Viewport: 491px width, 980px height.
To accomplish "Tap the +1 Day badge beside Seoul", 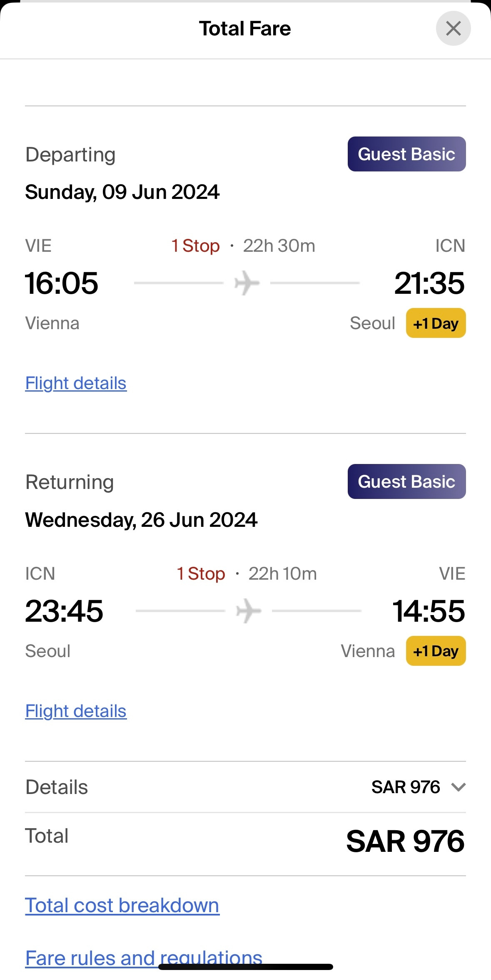I will [436, 323].
